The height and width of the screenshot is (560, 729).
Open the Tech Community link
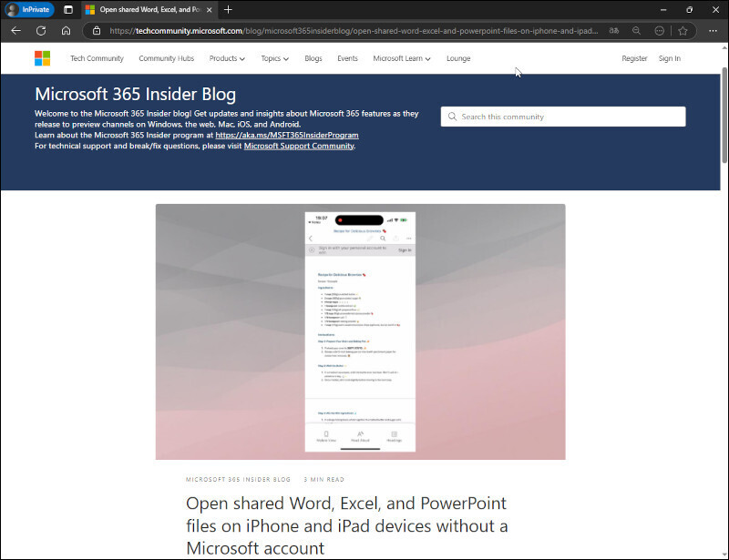[x=97, y=58]
